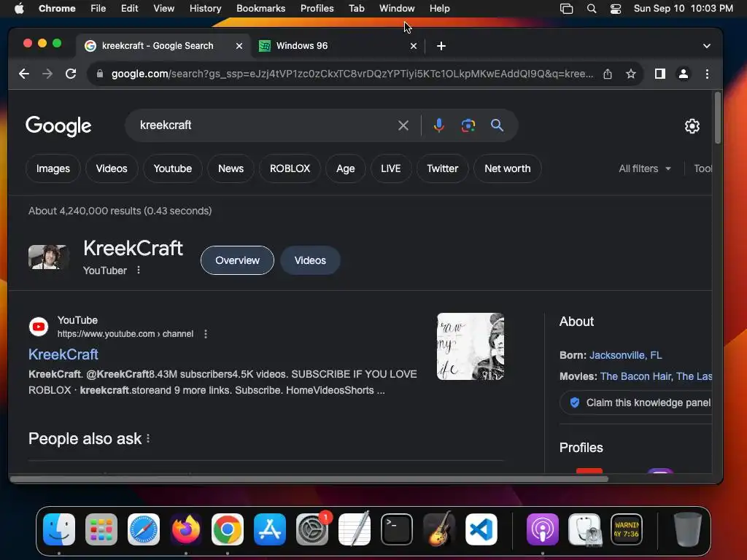Open the KreekCraft YouTube result link

coord(63,354)
